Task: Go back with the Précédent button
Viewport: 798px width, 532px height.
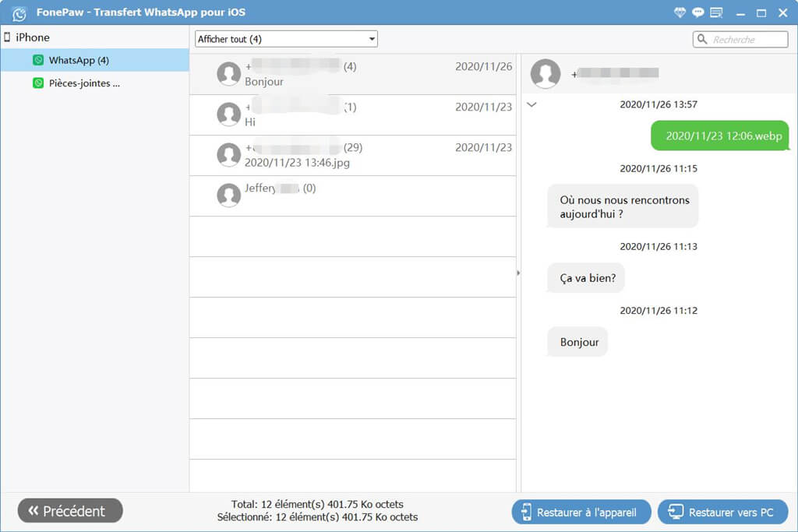Action: [70, 511]
